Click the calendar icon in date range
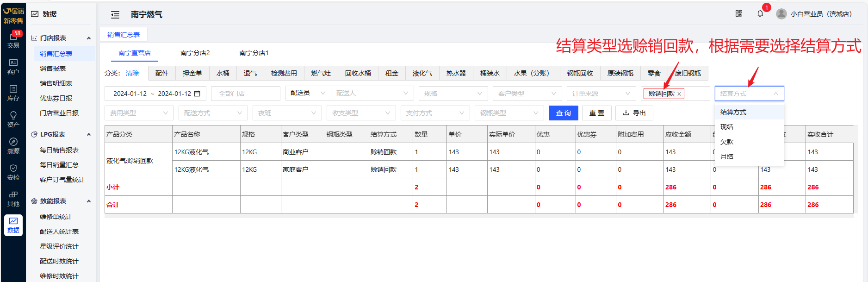This screenshot has width=868, height=282. [197, 94]
